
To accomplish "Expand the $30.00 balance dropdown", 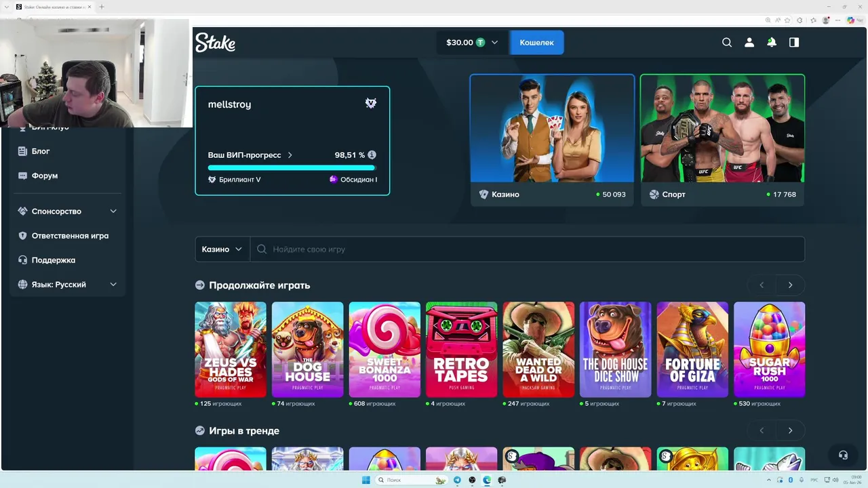I will (x=494, y=42).
